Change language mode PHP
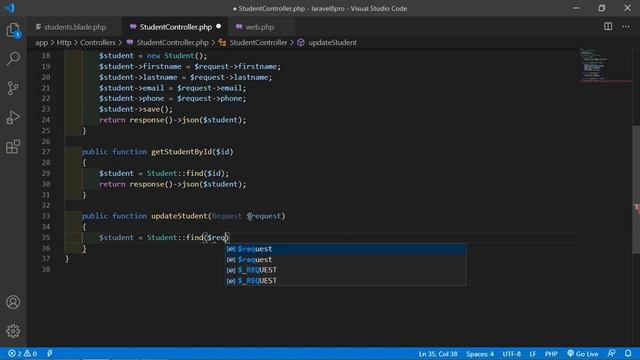The image size is (640, 360). pos(551,353)
